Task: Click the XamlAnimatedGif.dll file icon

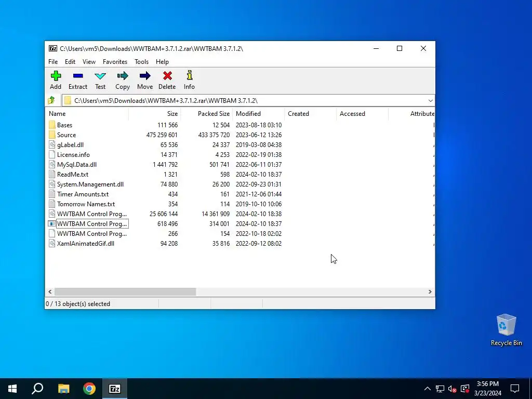Action: (x=52, y=243)
